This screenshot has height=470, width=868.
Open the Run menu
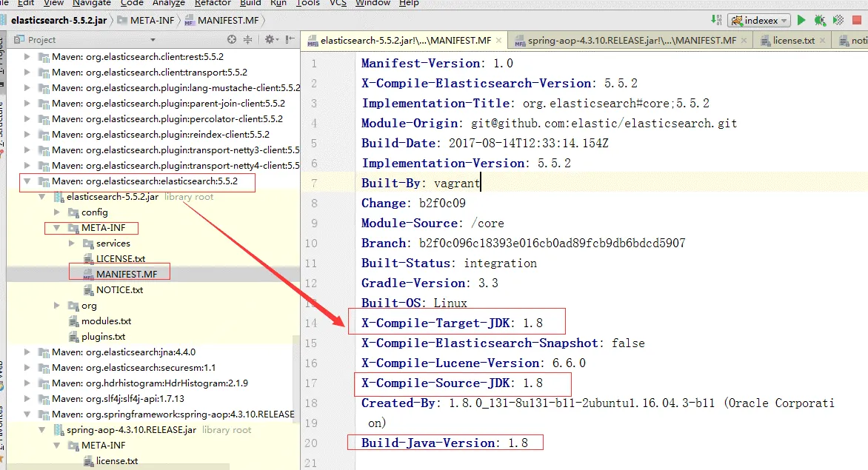tap(278, 3)
